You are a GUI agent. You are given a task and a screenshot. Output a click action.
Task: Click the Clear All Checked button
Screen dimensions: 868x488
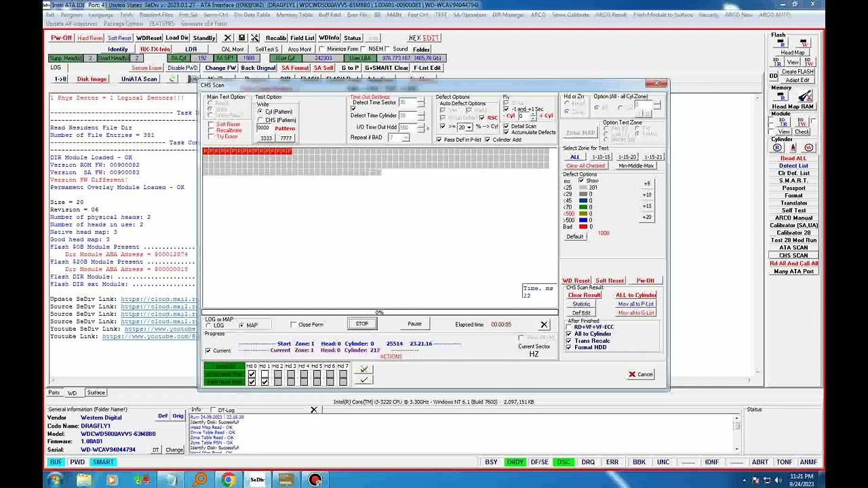coord(585,166)
